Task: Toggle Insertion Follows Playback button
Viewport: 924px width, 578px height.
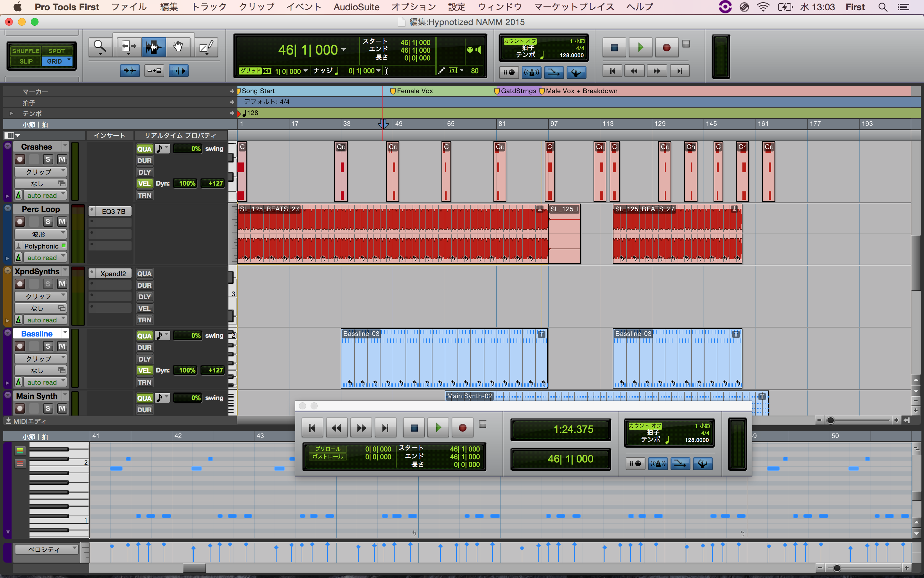Action: tap(178, 71)
